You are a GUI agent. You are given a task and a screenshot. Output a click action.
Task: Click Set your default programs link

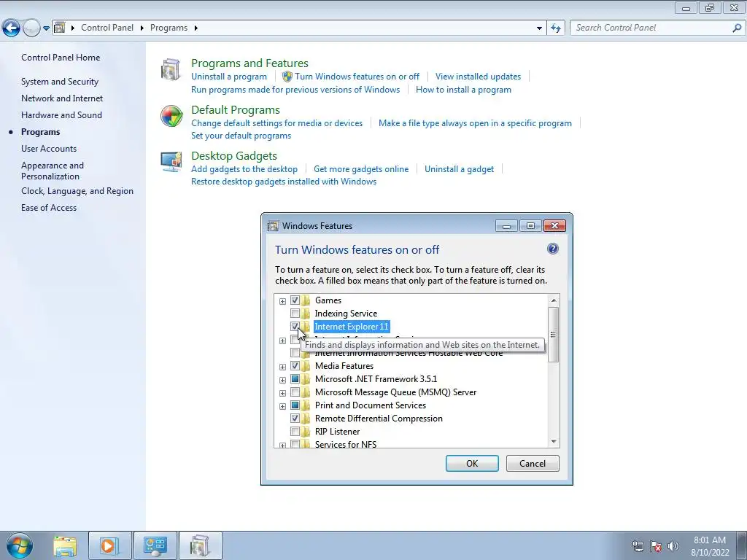coord(241,136)
